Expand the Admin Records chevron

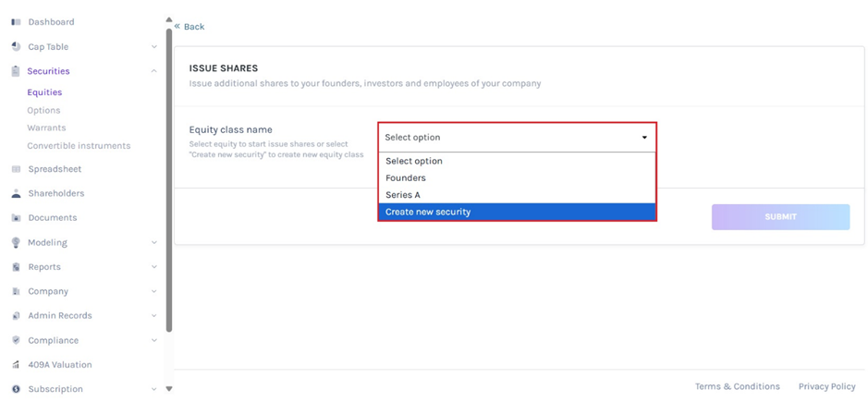coord(153,316)
